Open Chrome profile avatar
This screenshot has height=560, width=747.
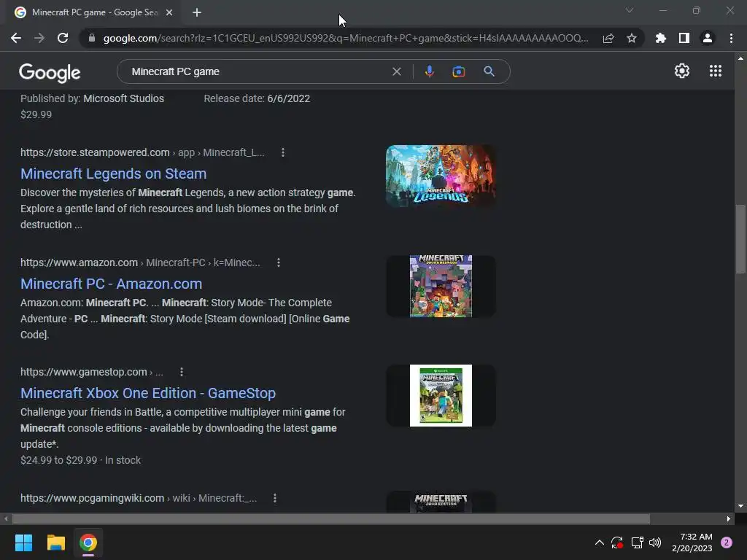coord(708,38)
